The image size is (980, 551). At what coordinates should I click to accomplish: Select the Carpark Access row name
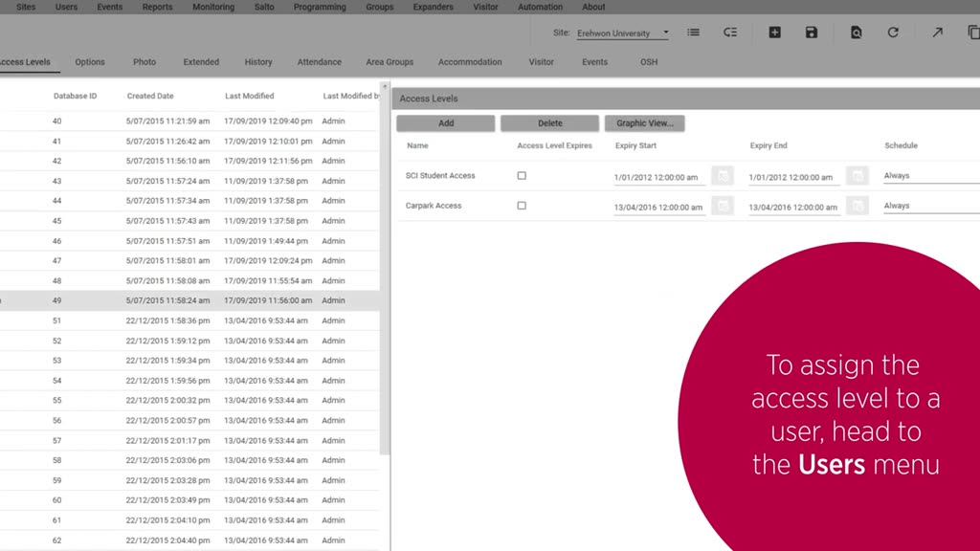coord(434,206)
